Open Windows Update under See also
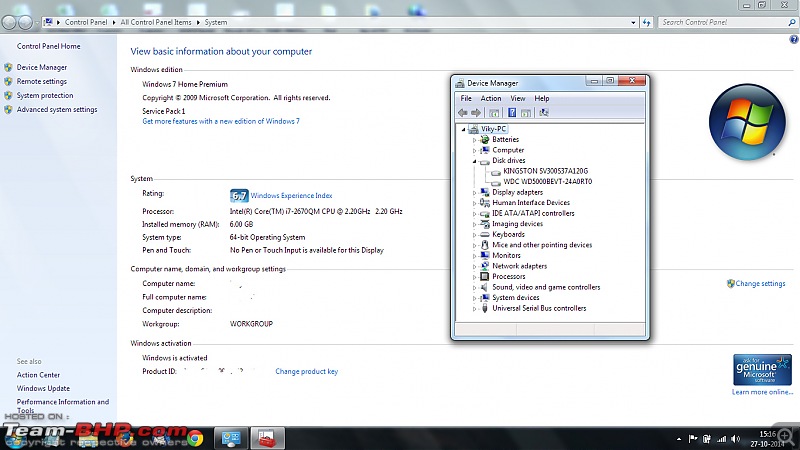This screenshot has height=450, width=800. click(x=43, y=388)
